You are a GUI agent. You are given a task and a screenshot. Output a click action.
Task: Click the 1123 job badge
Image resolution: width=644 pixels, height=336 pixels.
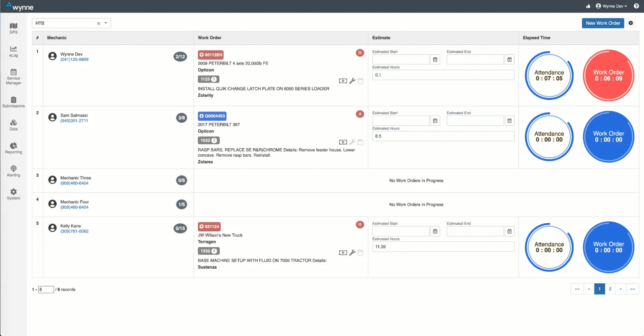click(208, 79)
